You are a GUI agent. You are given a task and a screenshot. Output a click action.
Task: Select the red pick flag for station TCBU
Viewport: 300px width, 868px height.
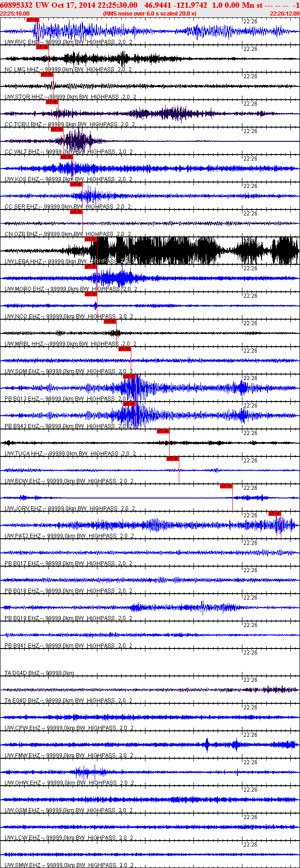[52, 102]
